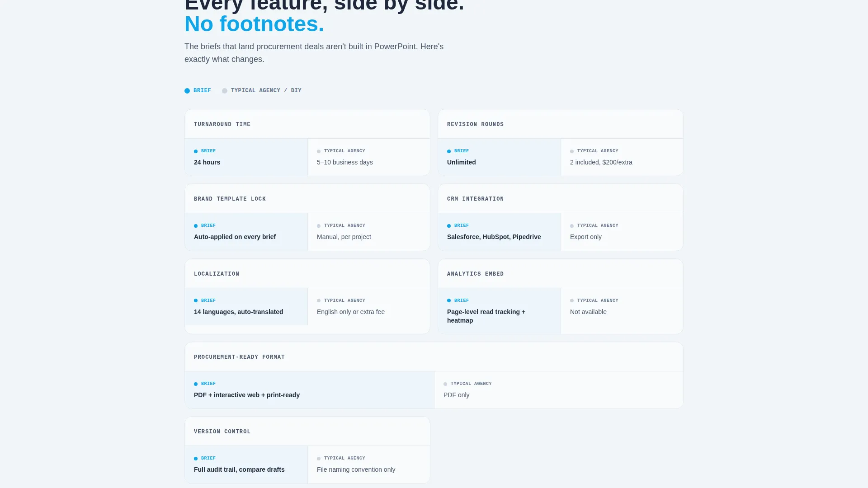This screenshot has width=868, height=488.
Task: Click the Brand Template Lock heading
Action: click(230, 199)
